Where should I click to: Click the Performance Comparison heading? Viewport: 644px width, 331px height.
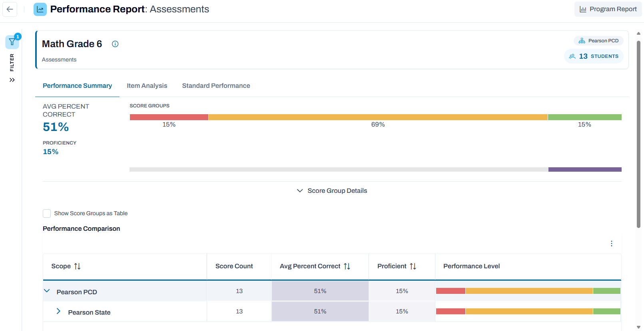click(82, 229)
